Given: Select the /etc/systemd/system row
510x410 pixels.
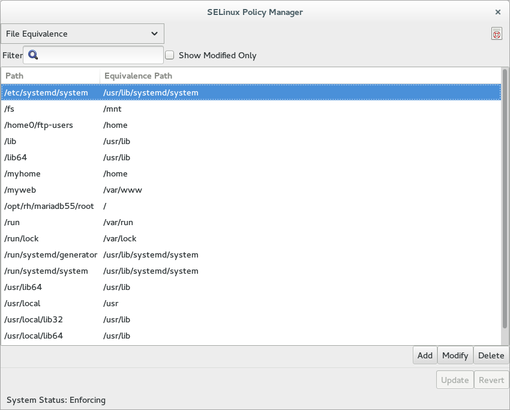Looking at the screenshot, I should 251,93.
